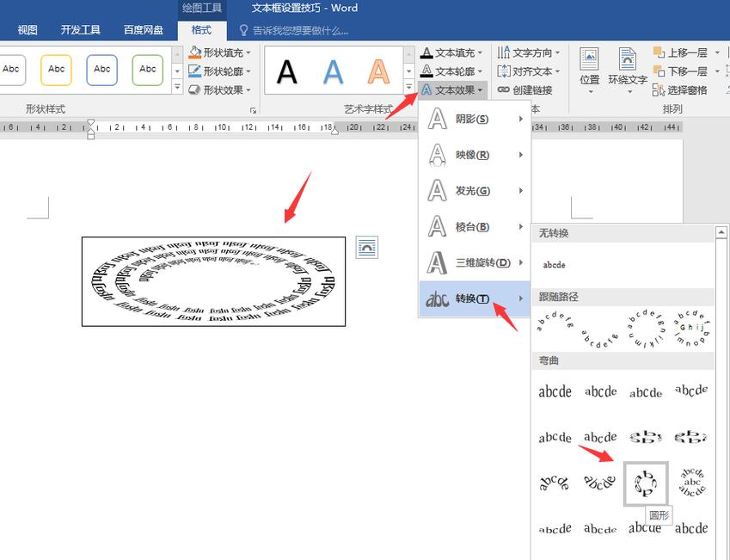Click the Layout Options icon beside the text box

pos(365,248)
